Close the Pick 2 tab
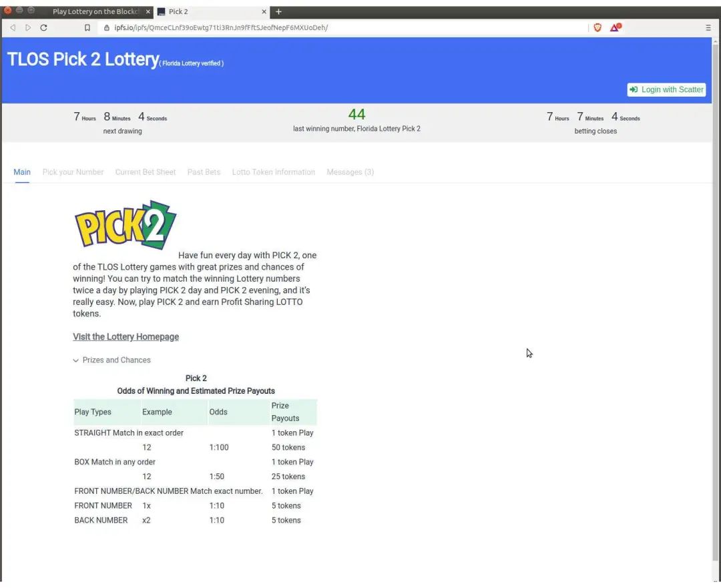The height and width of the screenshot is (588, 721). click(264, 11)
